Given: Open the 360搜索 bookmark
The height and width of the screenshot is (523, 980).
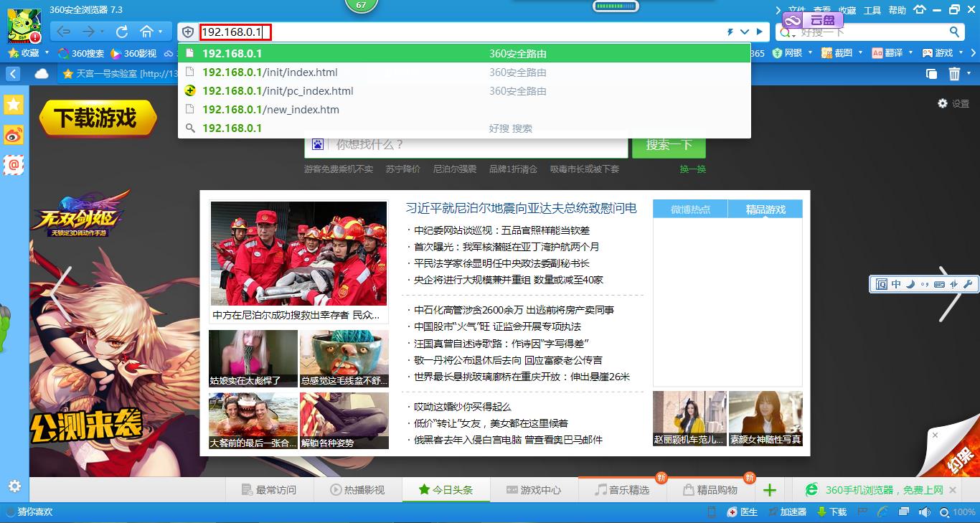Looking at the screenshot, I should pos(81,53).
